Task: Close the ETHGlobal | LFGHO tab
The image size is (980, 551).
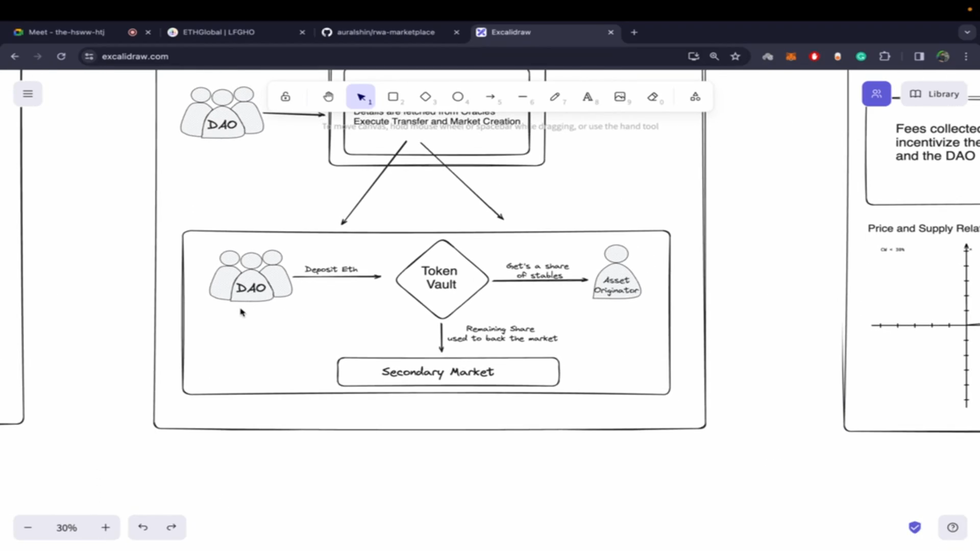Action: [x=302, y=32]
